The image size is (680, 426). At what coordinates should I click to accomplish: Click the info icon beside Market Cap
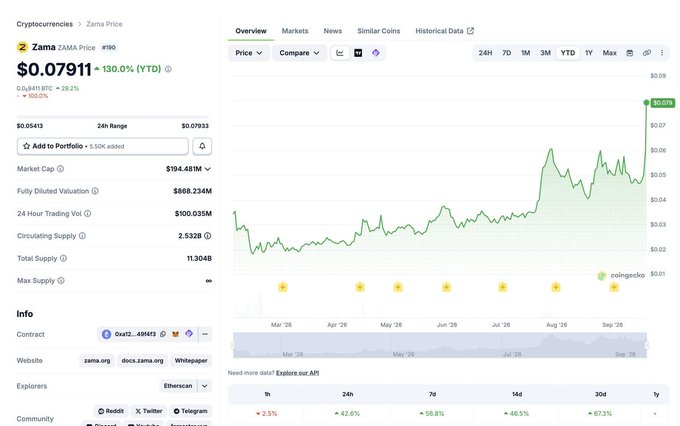60,169
